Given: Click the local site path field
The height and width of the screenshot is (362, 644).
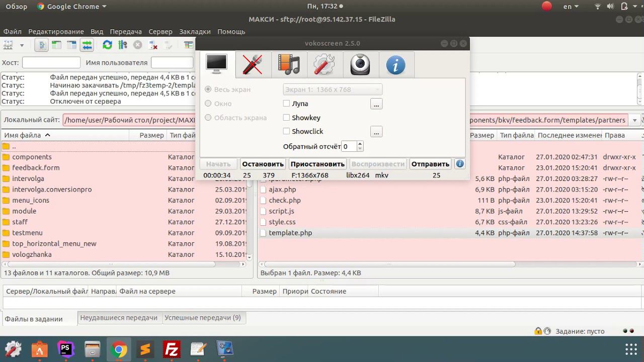Looking at the screenshot, I should [129, 120].
